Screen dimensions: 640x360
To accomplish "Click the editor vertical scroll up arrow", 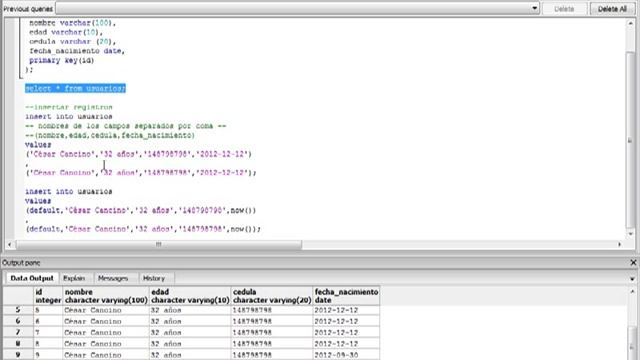I will pyautogui.click(x=630, y=23).
